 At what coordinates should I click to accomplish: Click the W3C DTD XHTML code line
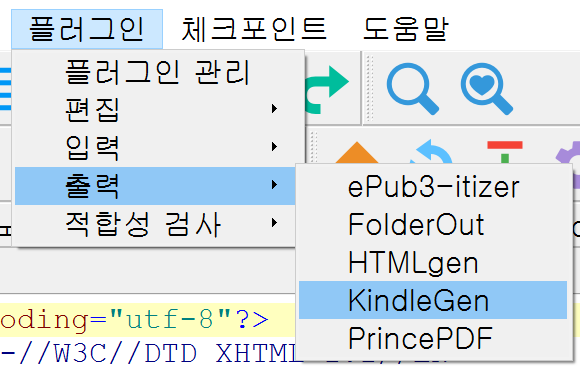[x=148, y=353]
